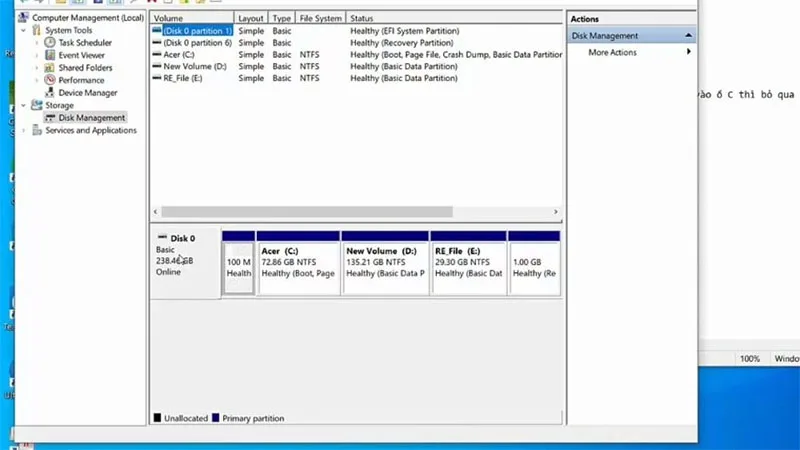This screenshot has height=450, width=800.
Task: Select the Acer (C:) volume row
Action: (357, 55)
